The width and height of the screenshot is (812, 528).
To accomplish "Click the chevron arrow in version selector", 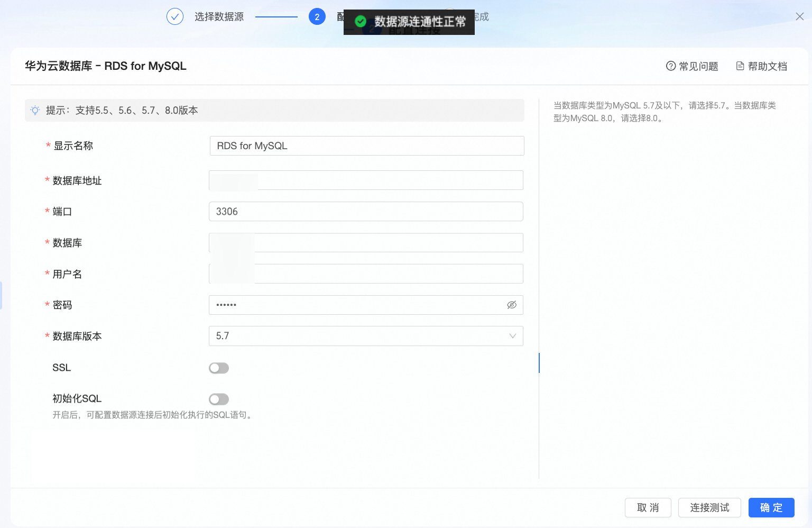I will click(512, 336).
